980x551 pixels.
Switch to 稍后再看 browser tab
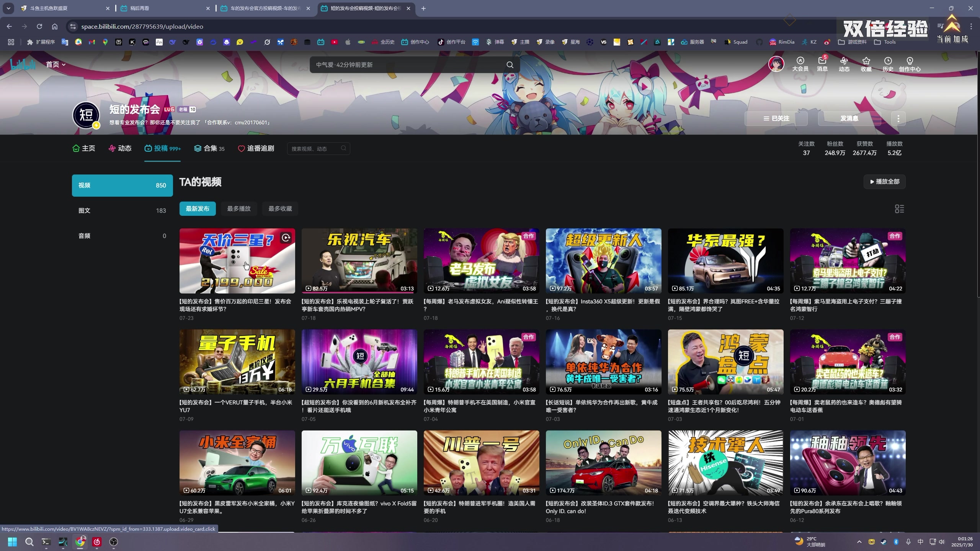165,8
